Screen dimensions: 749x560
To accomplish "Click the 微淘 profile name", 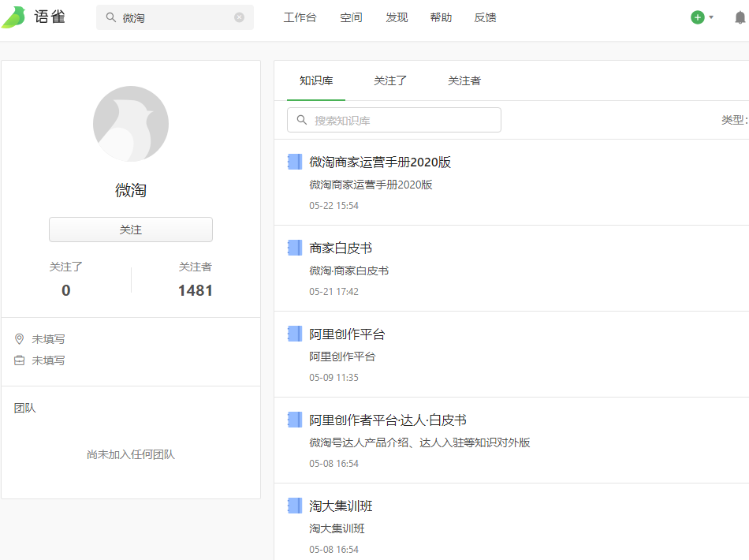I will point(131,190).
